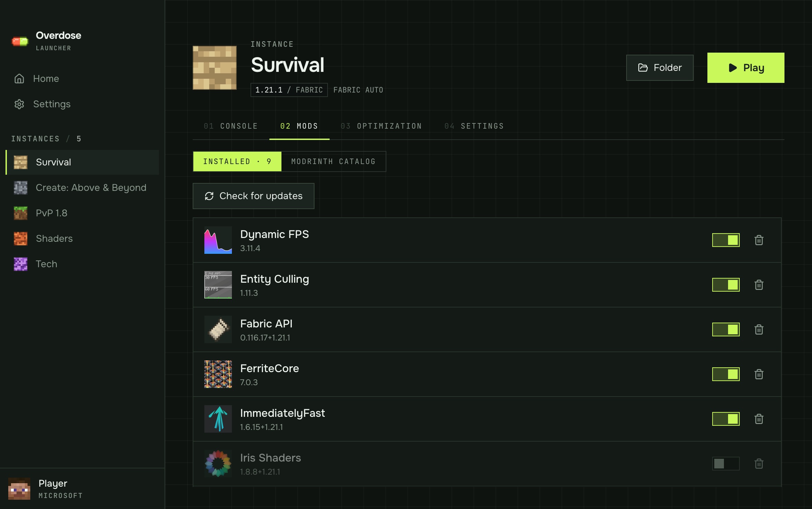Disable the FerriteCore mod toggle
This screenshot has width=812, height=509.
726,374
